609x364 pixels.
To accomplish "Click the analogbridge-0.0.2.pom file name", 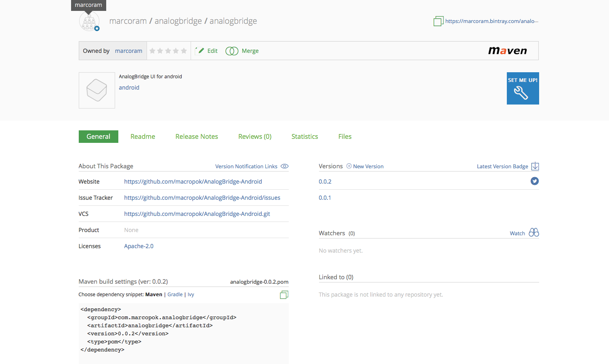I will coord(259,282).
